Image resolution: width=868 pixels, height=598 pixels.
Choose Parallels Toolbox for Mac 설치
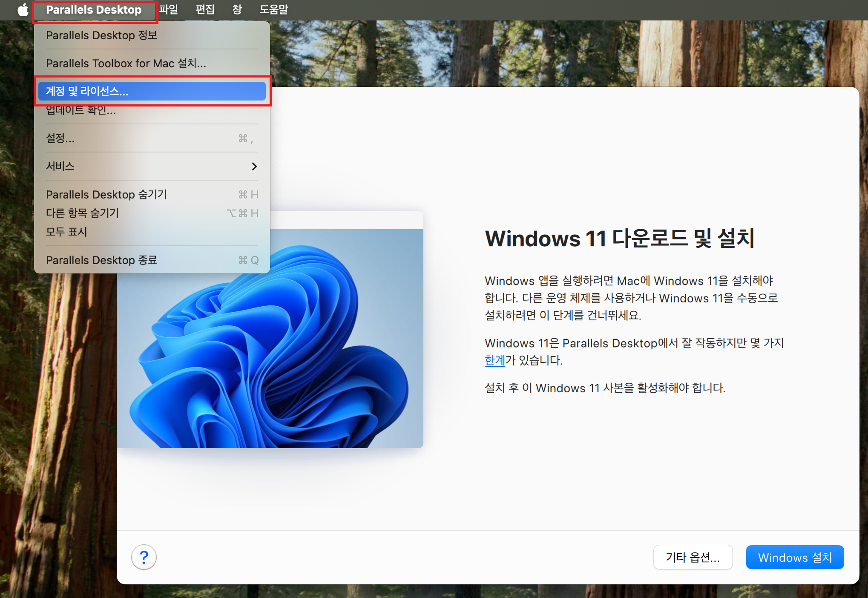[x=126, y=63]
